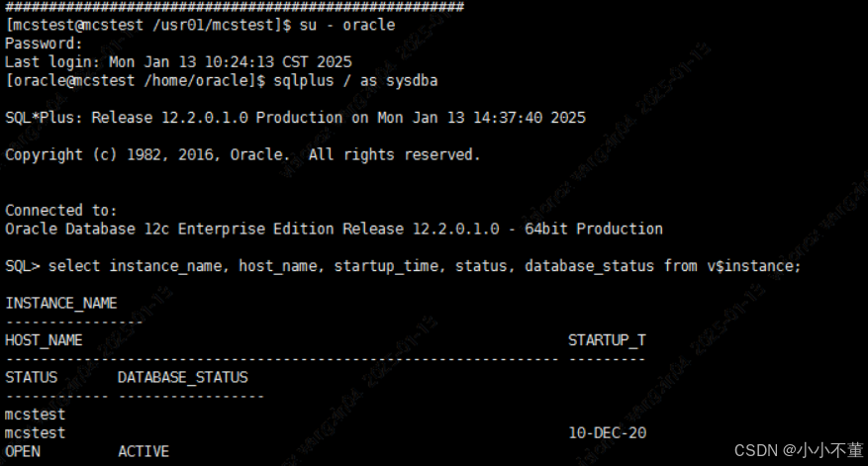Click the OPEN status value
The height and width of the screenshot is (466, 868).
22,451
